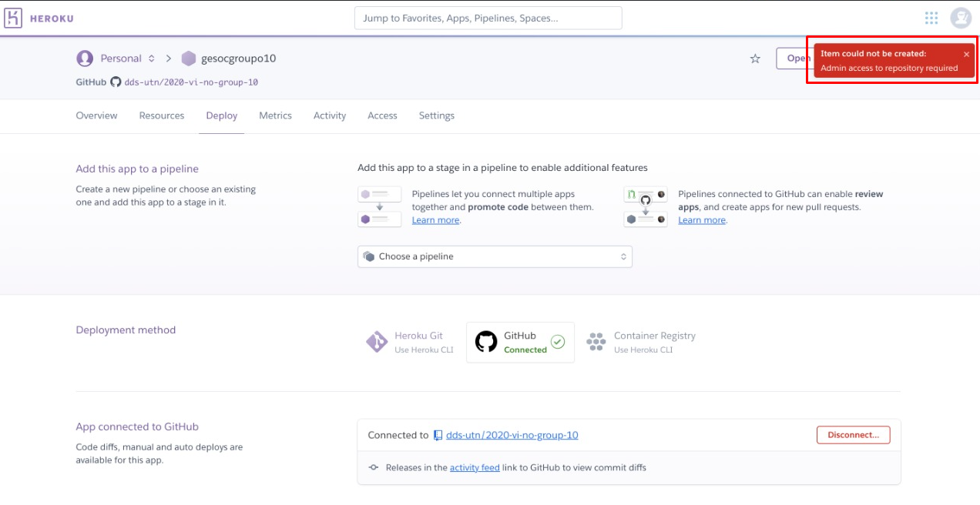Select Container Registry deployment method
This screenshot has height=505, width=980.
(x=641, y=342)
